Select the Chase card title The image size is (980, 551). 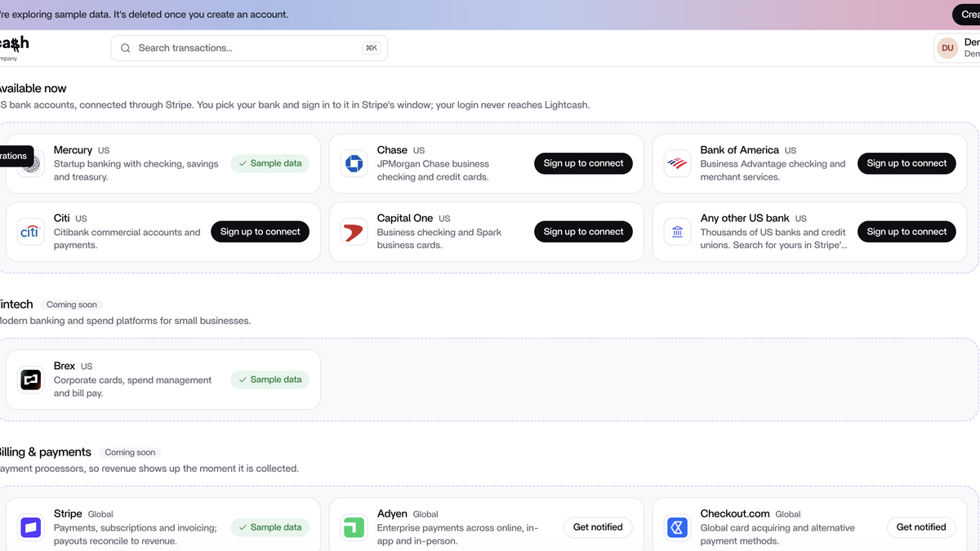(x=392, y=150)
